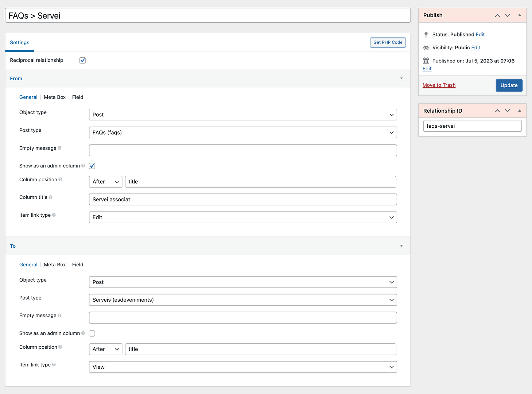The height and width of the screenshot is (394, 532).
Task: Edit the visibility setting
Action: 476,48
